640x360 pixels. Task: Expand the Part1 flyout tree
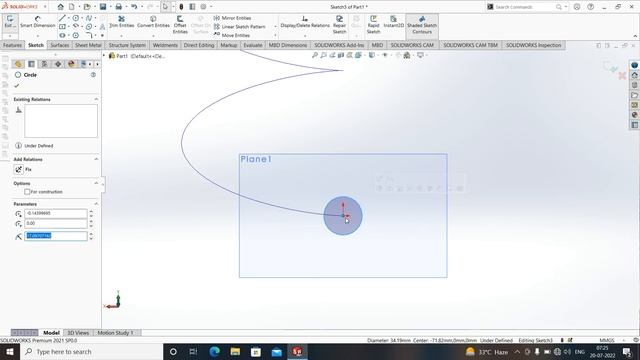(104, 56)
